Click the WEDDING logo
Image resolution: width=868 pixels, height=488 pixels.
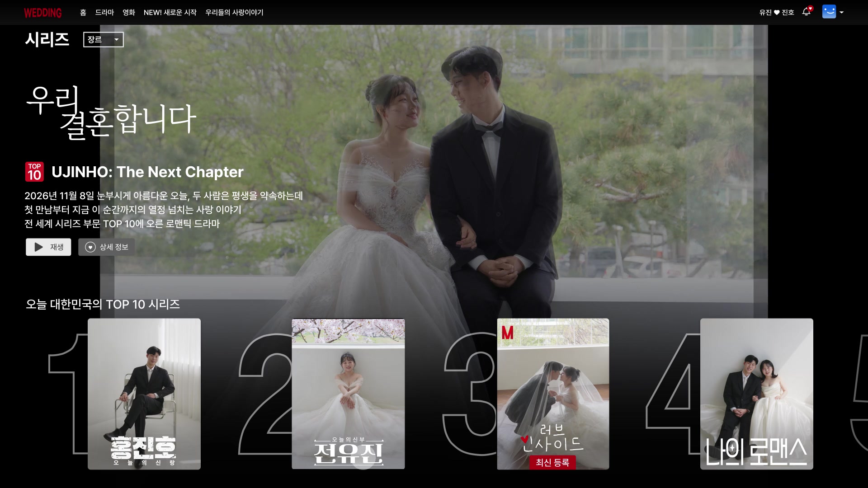[42, 13]
